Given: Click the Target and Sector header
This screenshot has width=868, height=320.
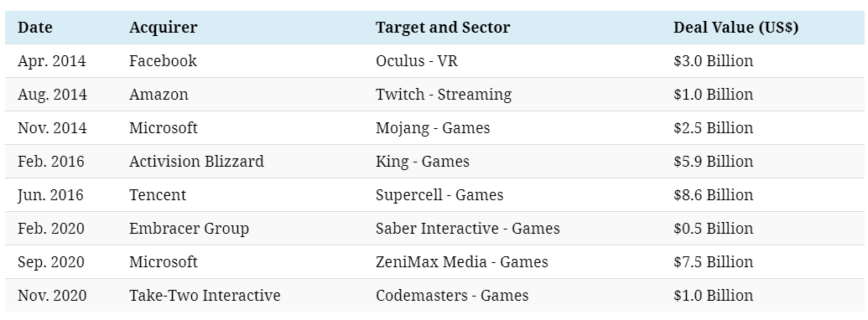Looking at the screenshot, I should (443, 28).
